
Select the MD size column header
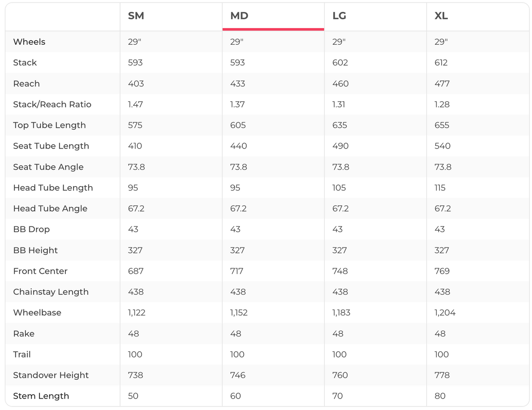click(x=239, y=16)
